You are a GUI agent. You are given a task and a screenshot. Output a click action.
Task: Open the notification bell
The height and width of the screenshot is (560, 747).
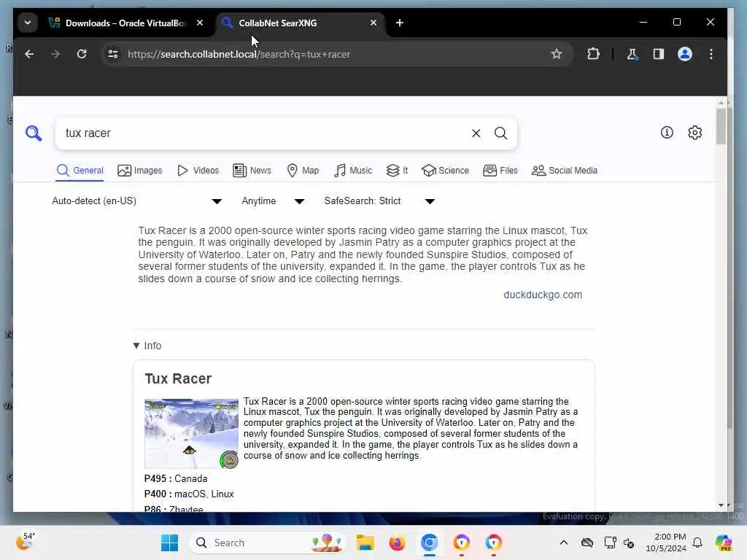[697, 542]
